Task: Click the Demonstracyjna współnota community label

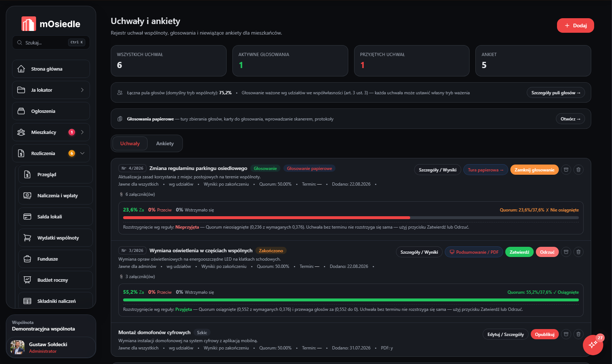Action: pos(43,329)
